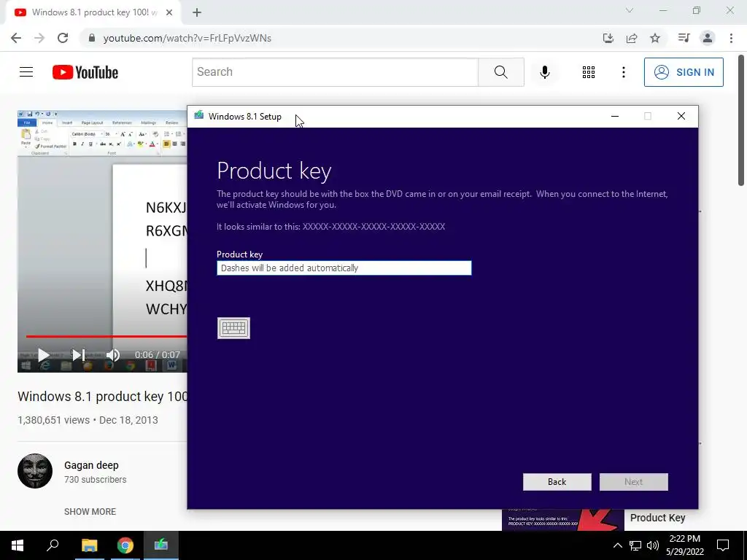Open the Windows Start menu
747x560 pixels.
[x=18, y=545]
